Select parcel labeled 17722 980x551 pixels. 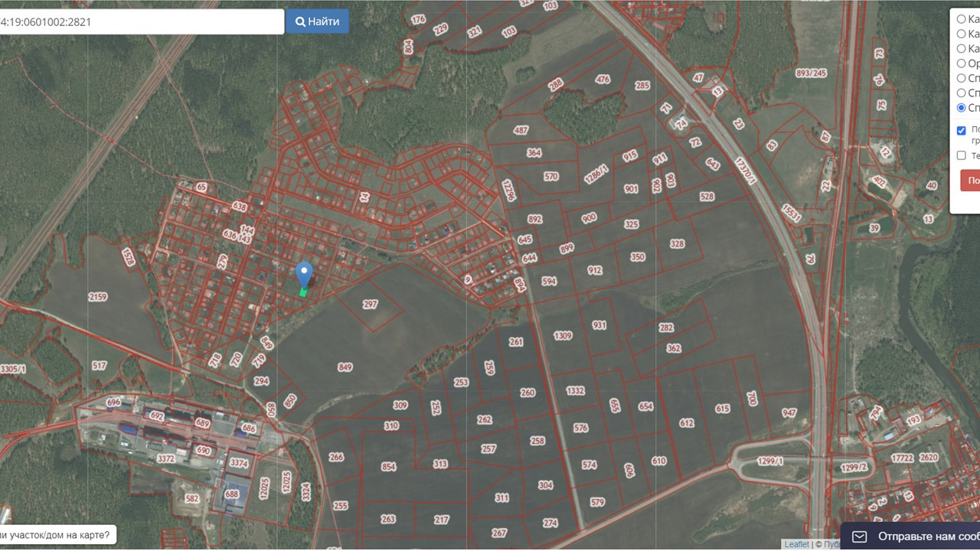pyautogui.click(x=903, y=458)
